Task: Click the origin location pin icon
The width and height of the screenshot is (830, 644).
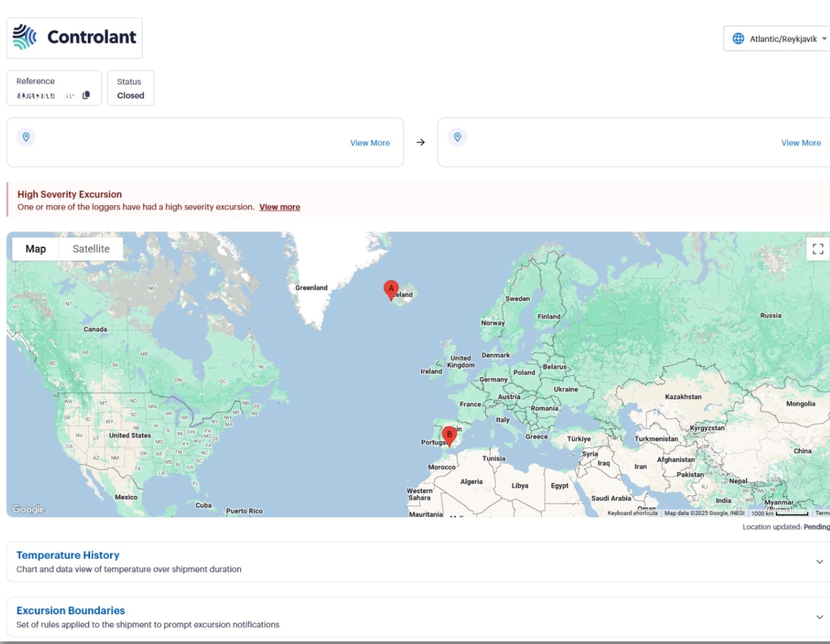Action: pos(26,137)
